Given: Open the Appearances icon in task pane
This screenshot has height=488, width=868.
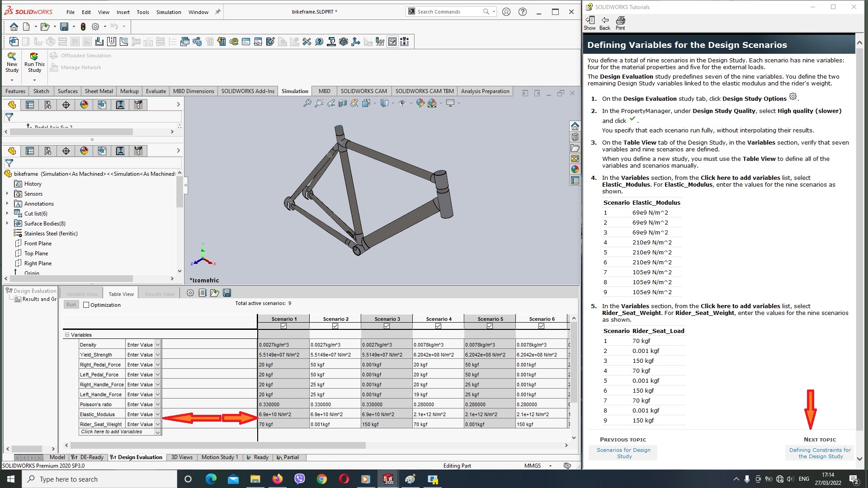Looking at the screenshot, I should point(575,169).
